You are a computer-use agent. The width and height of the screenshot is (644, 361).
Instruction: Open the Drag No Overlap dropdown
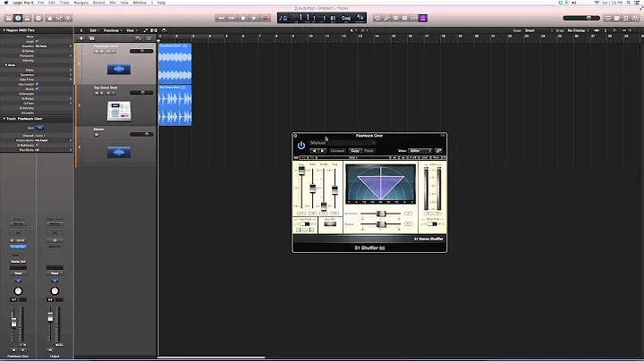click(578, 30)
